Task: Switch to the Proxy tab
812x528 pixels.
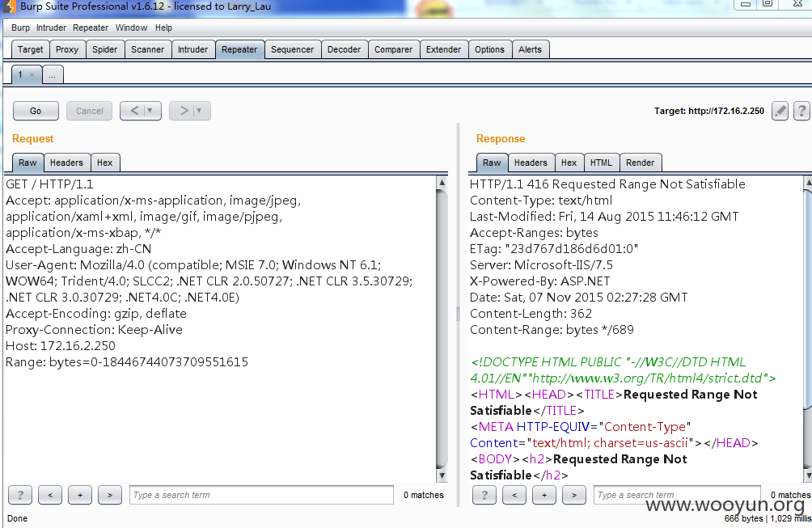Action: 67,49
